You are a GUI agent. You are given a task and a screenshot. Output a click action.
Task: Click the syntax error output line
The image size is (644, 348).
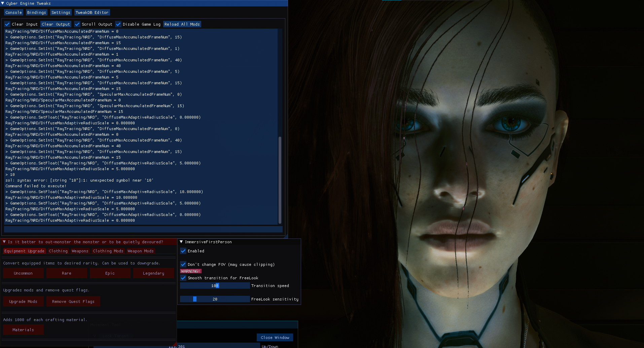pos(79,180)
